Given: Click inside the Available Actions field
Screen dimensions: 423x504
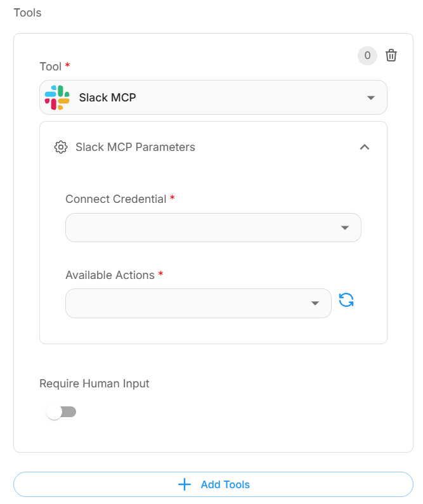Looking at the screenshot, I should (198, 304).
